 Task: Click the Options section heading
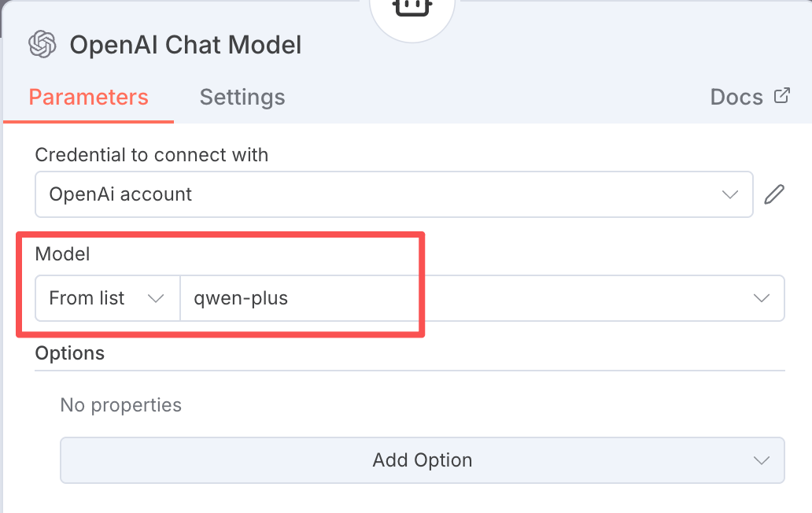point(70,353)
